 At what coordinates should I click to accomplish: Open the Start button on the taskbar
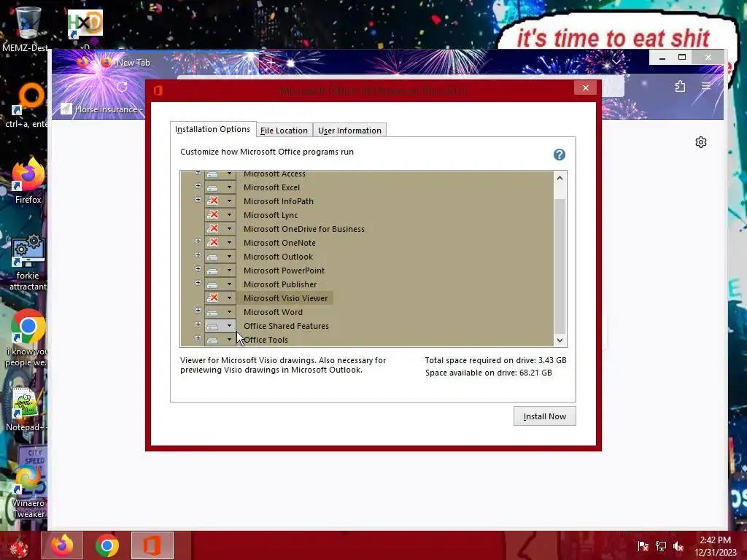pos(19,545)
